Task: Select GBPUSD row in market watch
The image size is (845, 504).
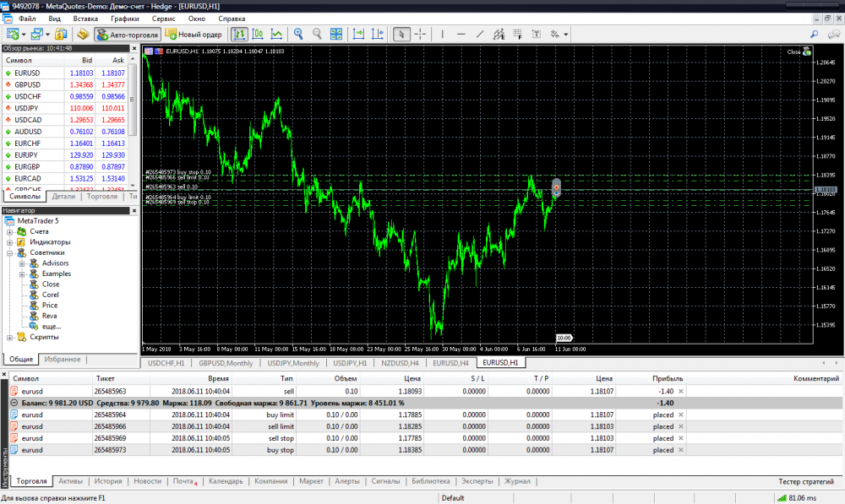Action: tap(28, 84)
